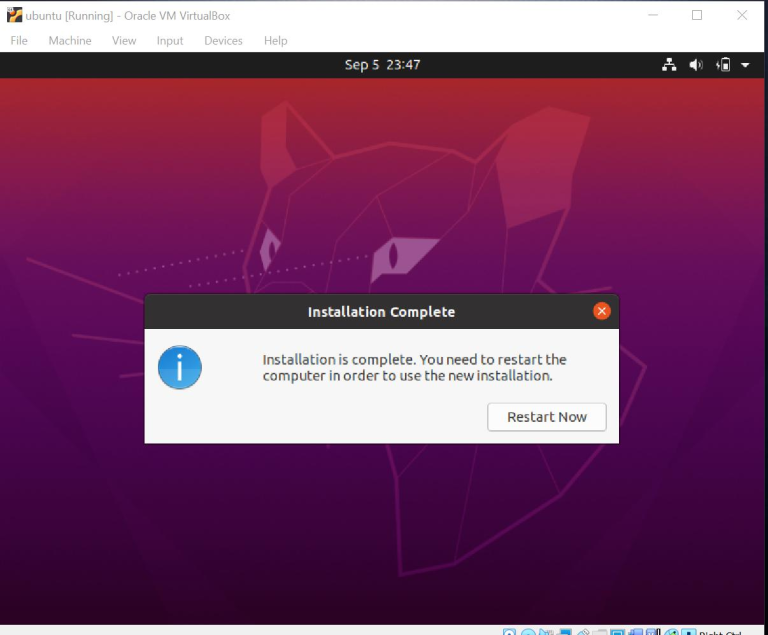Click the volume speaker icon in top bar

tap(696, 65)
